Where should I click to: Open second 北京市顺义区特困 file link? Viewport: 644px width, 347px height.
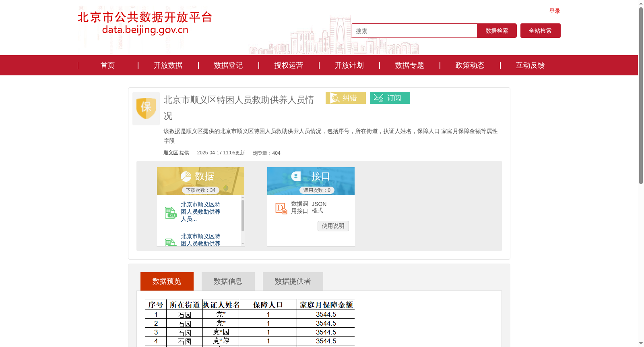tap(200, 240)
